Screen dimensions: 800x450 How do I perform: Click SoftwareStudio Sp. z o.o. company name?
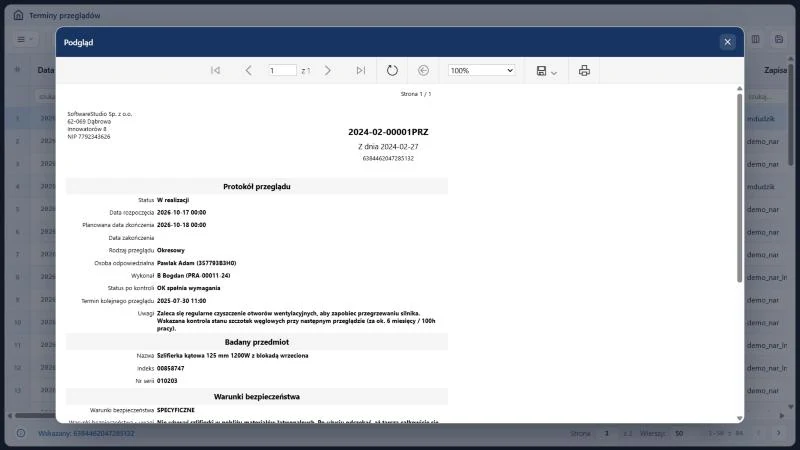(99, 114)
